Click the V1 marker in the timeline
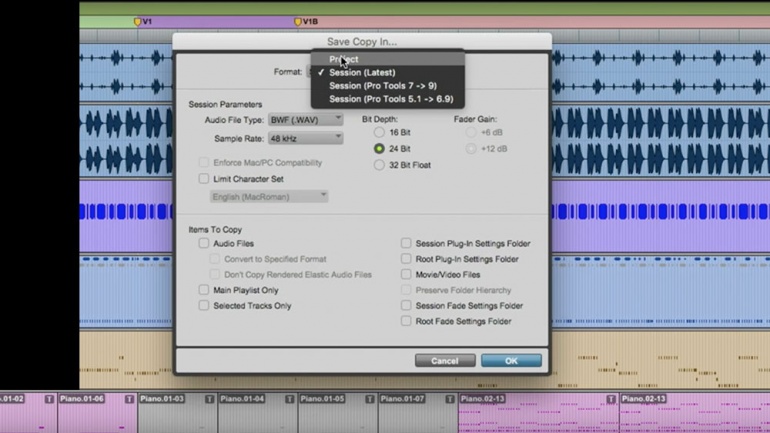This screenshot has width=770, height=433. pos(139,21)
